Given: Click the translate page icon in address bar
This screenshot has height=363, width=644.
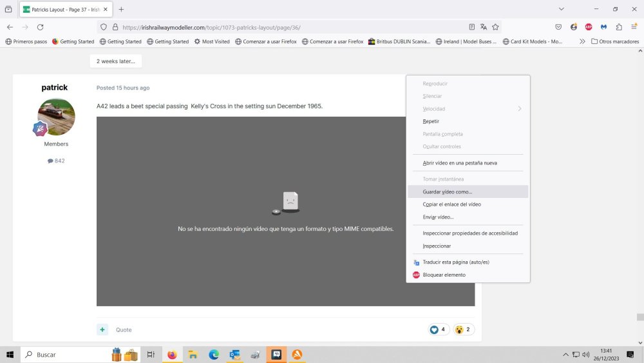Looking at the screenshot, I should [484, 27].
